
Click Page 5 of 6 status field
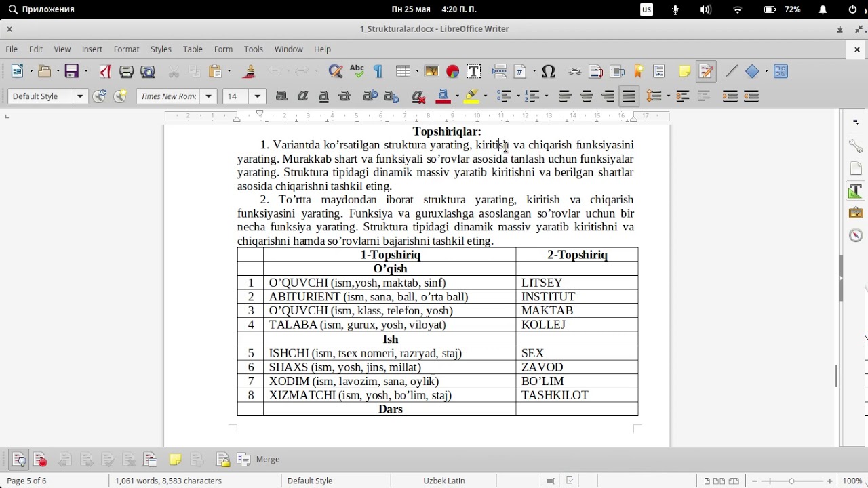tap(26, 481)
